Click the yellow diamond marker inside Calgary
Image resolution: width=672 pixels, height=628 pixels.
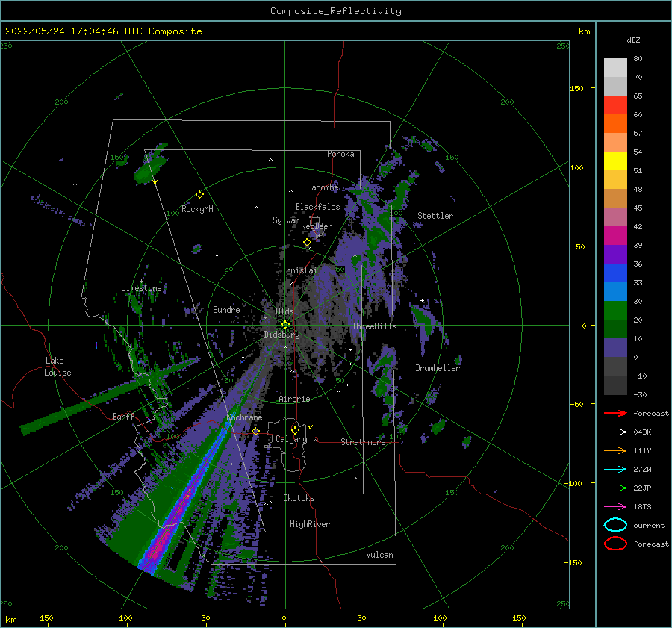click(295, 430)
